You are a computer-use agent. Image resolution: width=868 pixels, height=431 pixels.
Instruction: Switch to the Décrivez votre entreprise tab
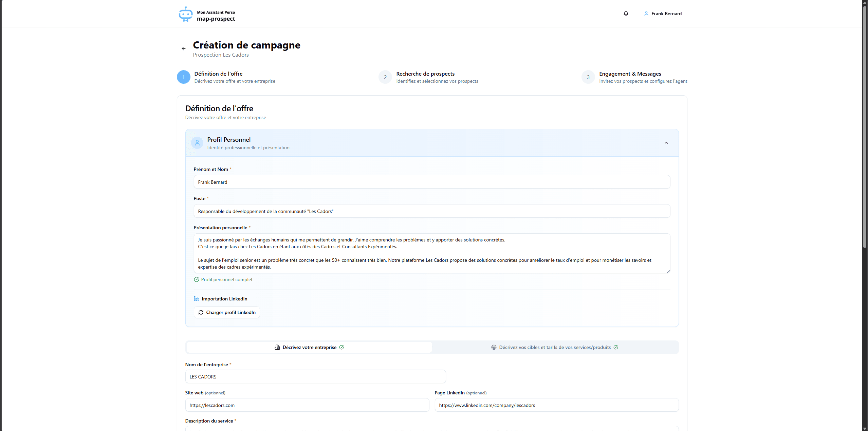coord(309,347)
